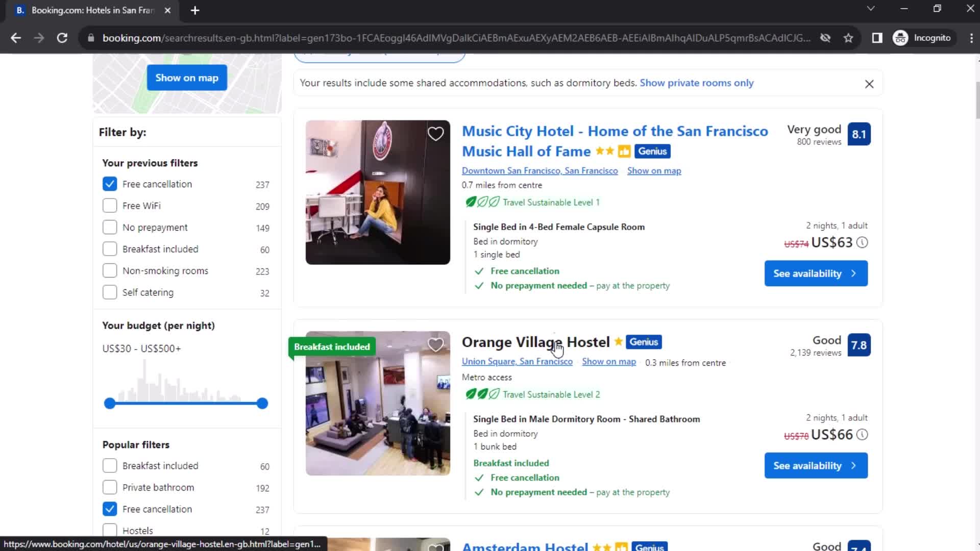Enable Free WiFi filter
This screenshot has width=980, height=551.
tap(110, 206)
